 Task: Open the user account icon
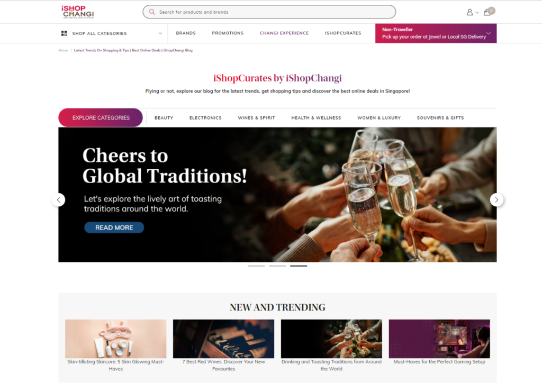point(469,12)
